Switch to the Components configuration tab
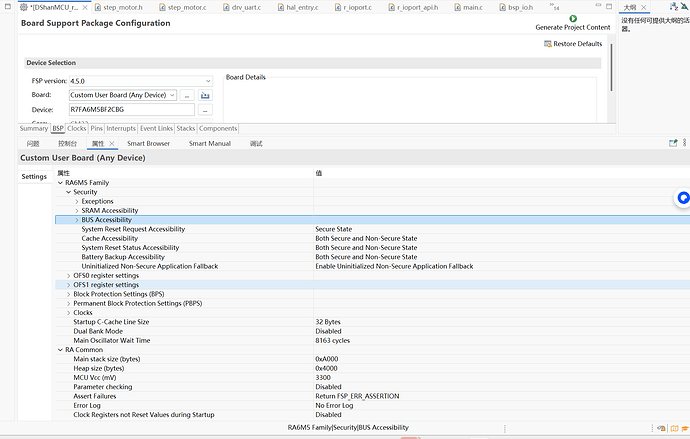The height and width of the screenshot is (439, 690). tap(218, 128)
